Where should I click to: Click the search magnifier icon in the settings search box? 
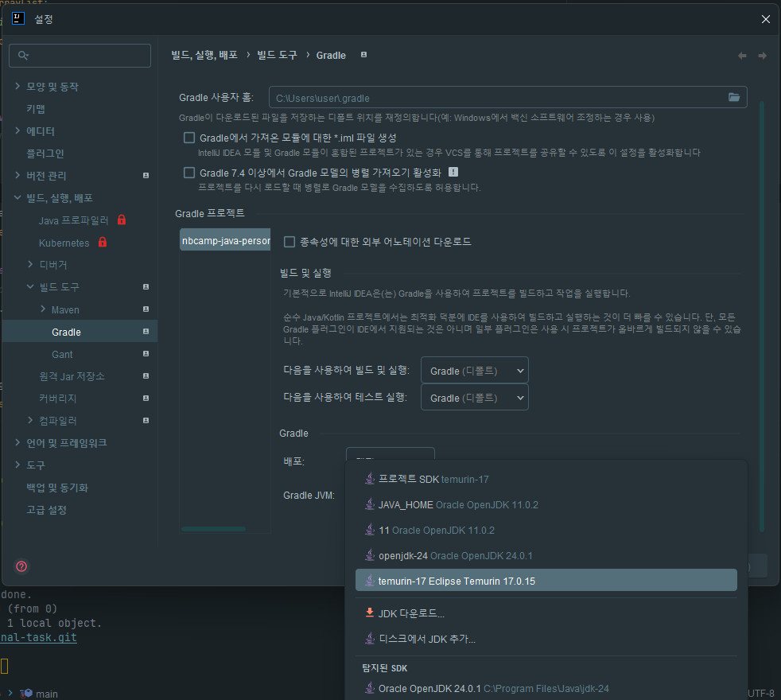[x=23, y=56]
